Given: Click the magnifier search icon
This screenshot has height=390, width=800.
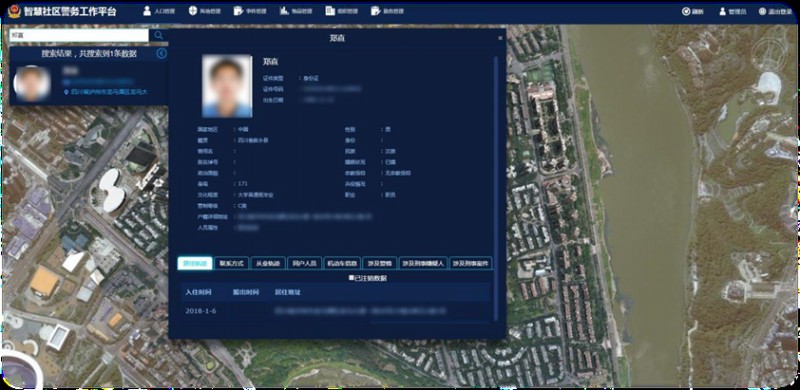Looking at the screenshot, I should pos(159,35).
